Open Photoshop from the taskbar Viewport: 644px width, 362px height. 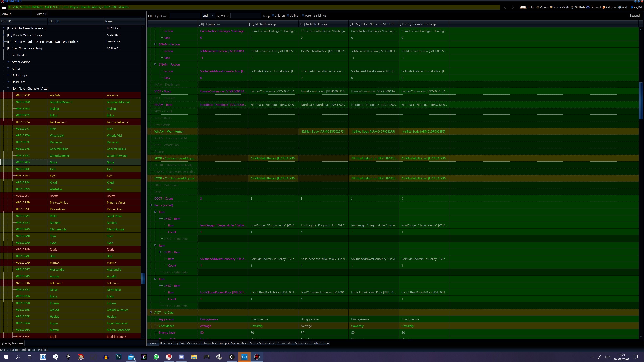tap(119, 357)
